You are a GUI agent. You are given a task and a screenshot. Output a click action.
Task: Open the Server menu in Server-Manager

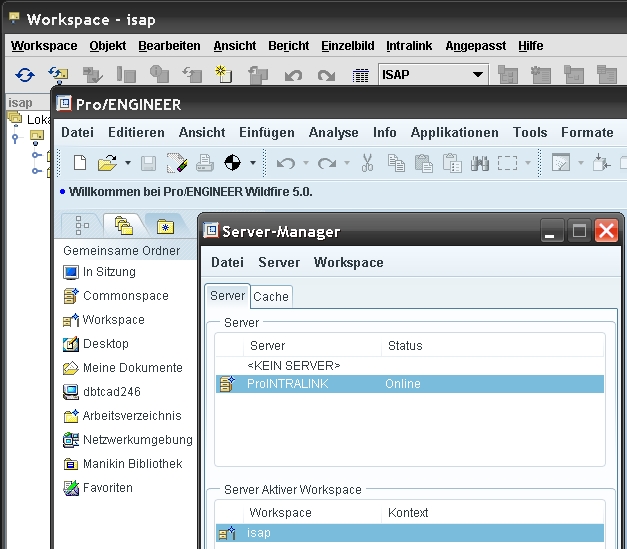[279, 262]
